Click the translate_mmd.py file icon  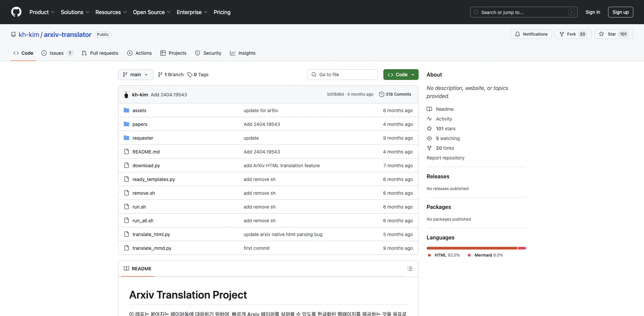pyautogui.click(x=126, y=248)
